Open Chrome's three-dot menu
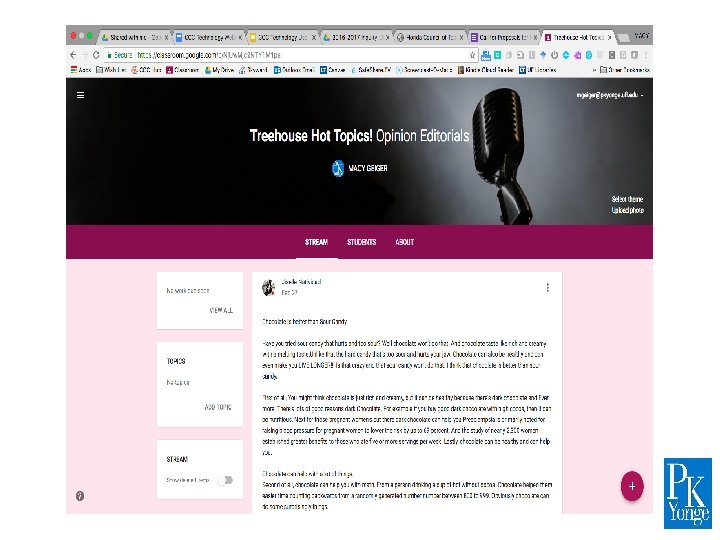 click(646, 55)
